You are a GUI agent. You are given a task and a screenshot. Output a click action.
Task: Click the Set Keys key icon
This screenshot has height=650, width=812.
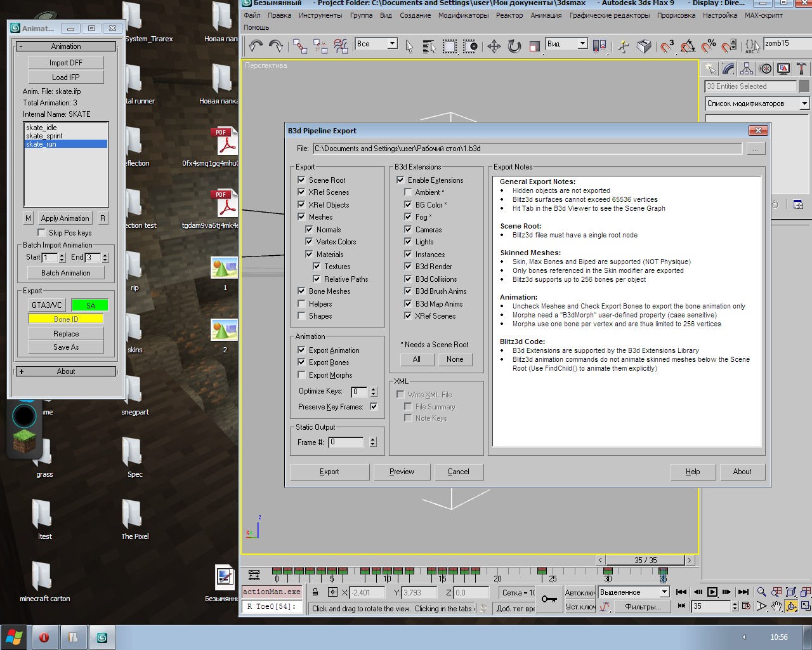pyautogui.click(x=549, y=599)
